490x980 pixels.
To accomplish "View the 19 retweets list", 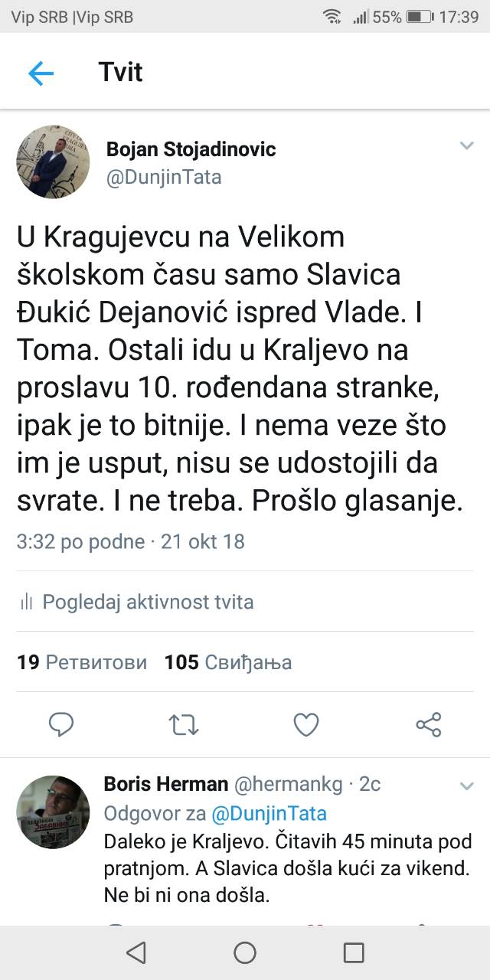I will click(x=82, y=662).
